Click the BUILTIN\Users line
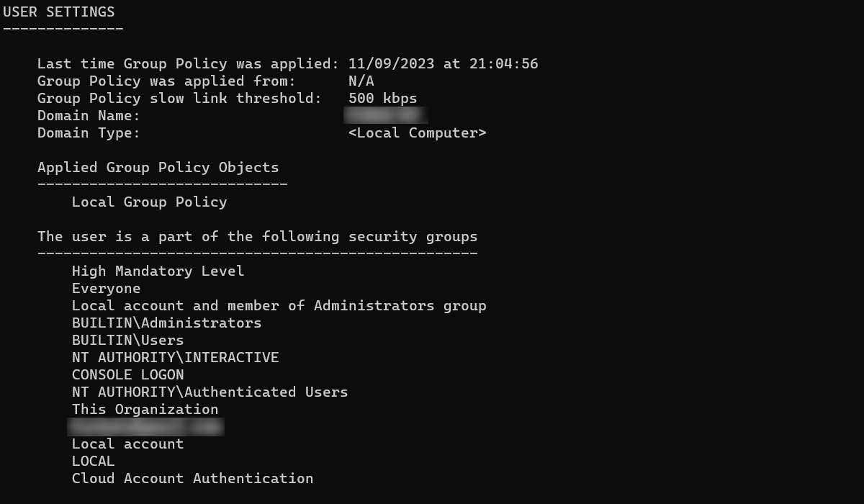 (x=127, y=341)
